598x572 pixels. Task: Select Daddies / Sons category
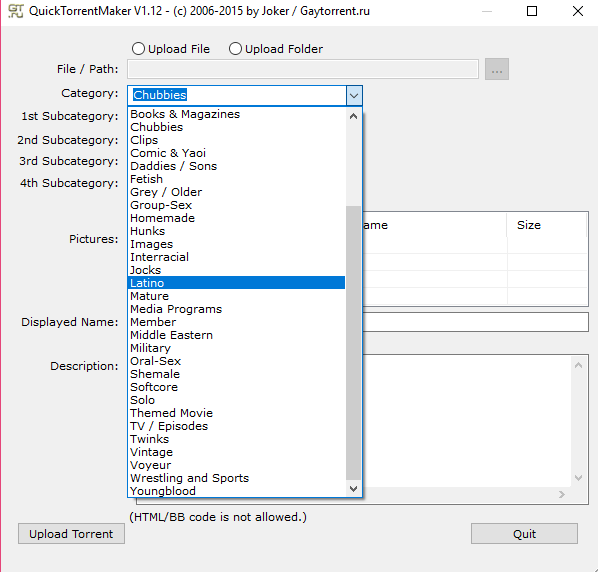(236, 166)
